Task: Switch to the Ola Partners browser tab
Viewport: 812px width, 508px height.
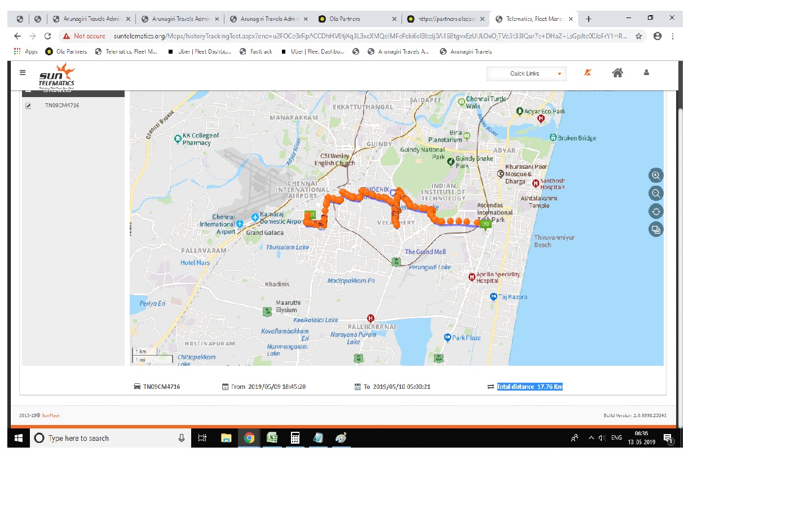Action: coord(358,19)
